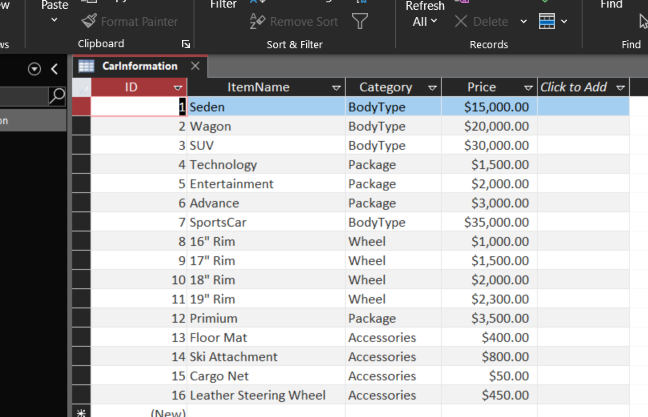
Task: Select row selector for SportsCar record
Action: pos(81,222)
